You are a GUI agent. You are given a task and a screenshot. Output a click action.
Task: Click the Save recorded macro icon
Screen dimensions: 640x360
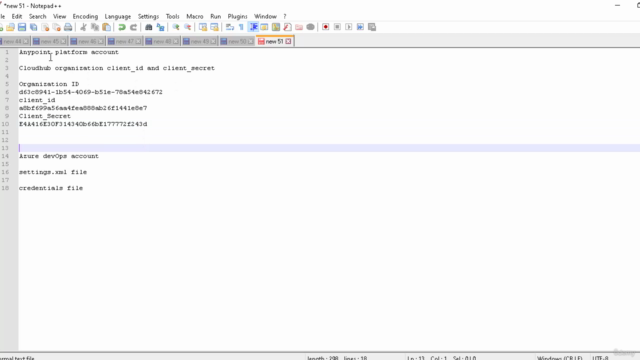(x=372, y=27)
